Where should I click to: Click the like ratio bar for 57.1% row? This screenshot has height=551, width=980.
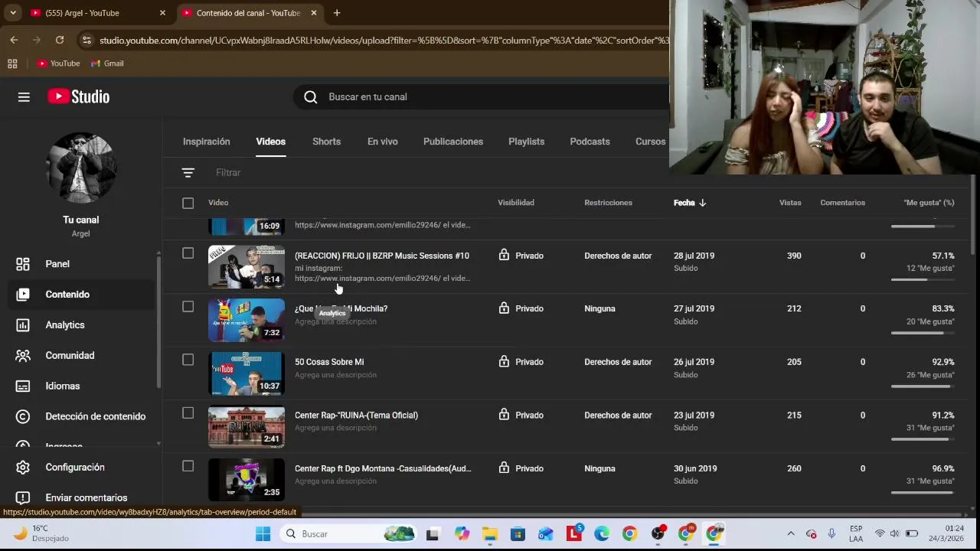coord(923,279)
